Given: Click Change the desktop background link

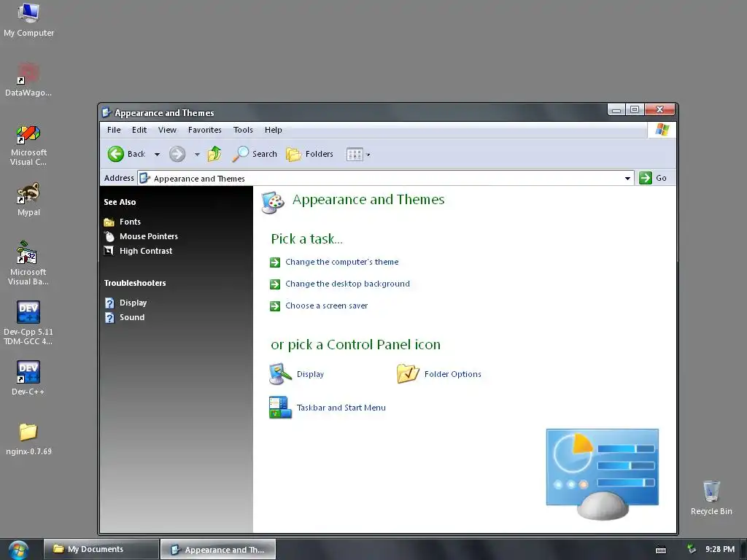Looking at the screenshot, I should (x=347, y=284).
